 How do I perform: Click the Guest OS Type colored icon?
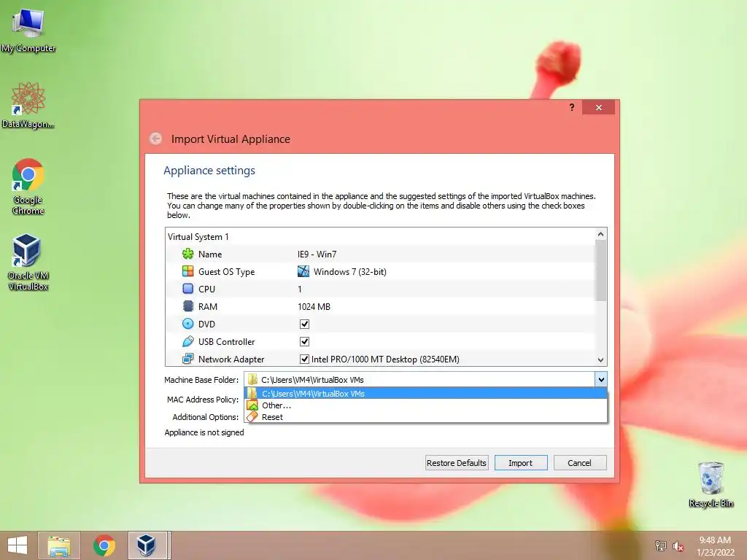(187, 271)
